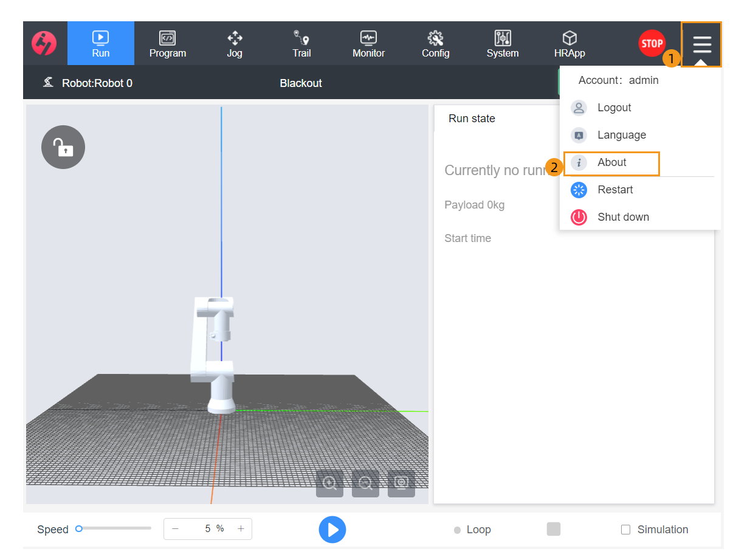Switch to the Program tab
This screenshot has height=560, width=736.
(x=168, y=44)
